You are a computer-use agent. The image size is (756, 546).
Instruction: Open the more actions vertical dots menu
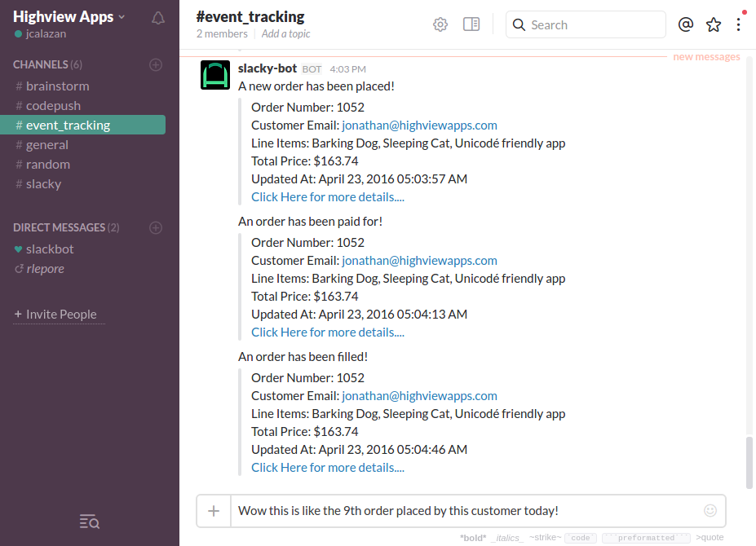pos(739,24)
